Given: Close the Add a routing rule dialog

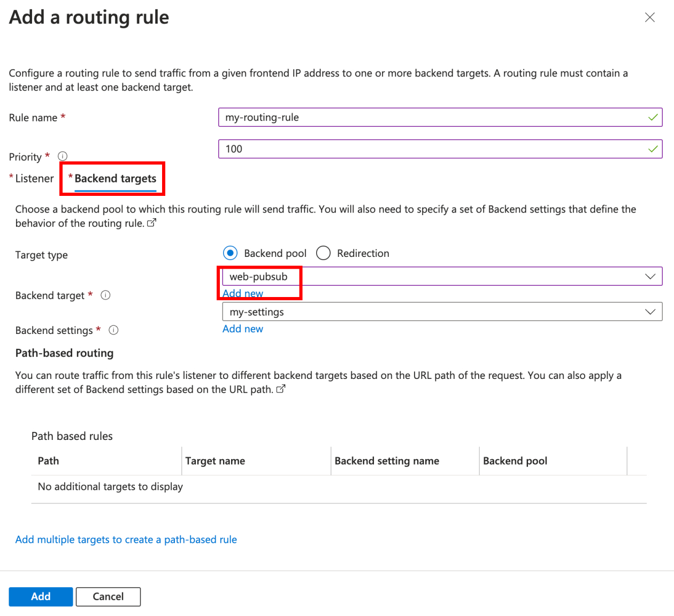Looking at the screenshot, I should [649, 17].
